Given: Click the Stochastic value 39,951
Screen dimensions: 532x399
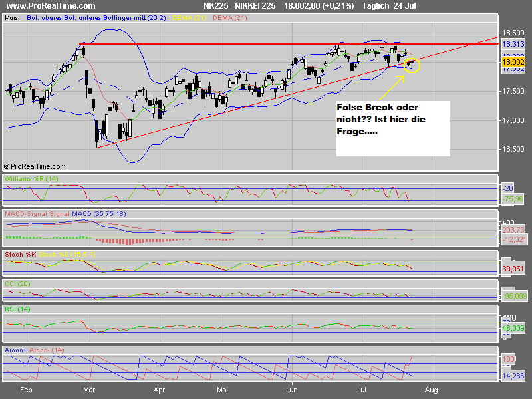Looking at the screenshot, I should [x=513, y=269].
